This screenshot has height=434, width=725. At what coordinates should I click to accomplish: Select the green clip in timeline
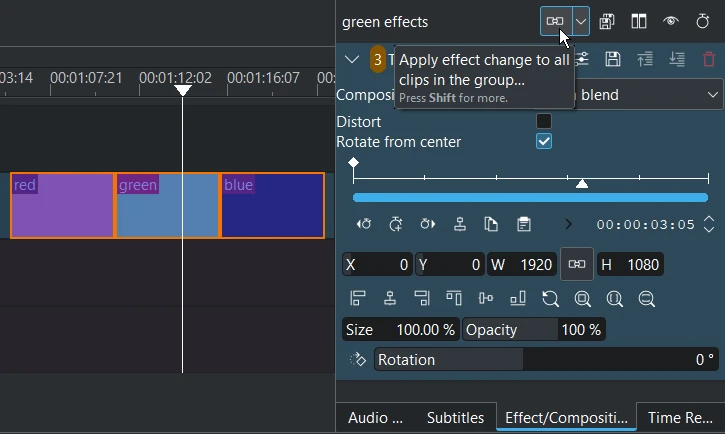[x=167, y=206]
